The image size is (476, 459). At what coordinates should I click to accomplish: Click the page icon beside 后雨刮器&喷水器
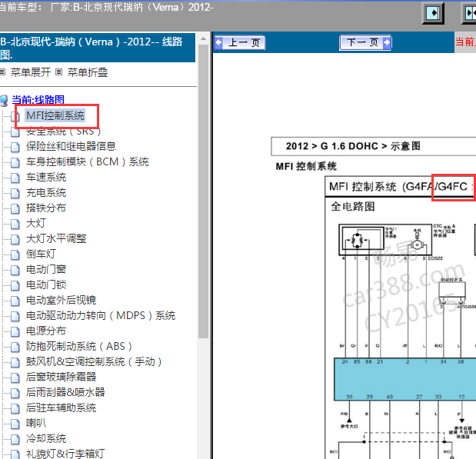[x=15, y=393]
